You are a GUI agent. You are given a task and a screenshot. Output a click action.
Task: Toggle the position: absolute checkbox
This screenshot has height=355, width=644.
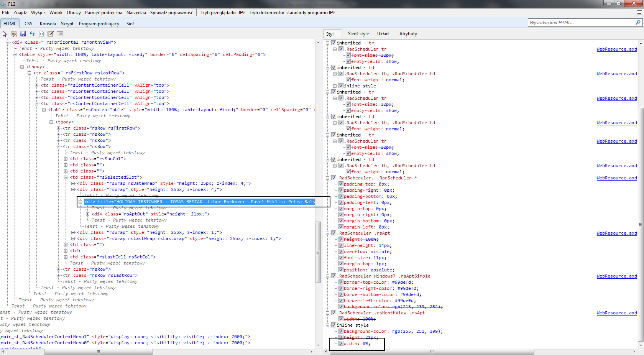pyautogui.click(x=341, y=270)
